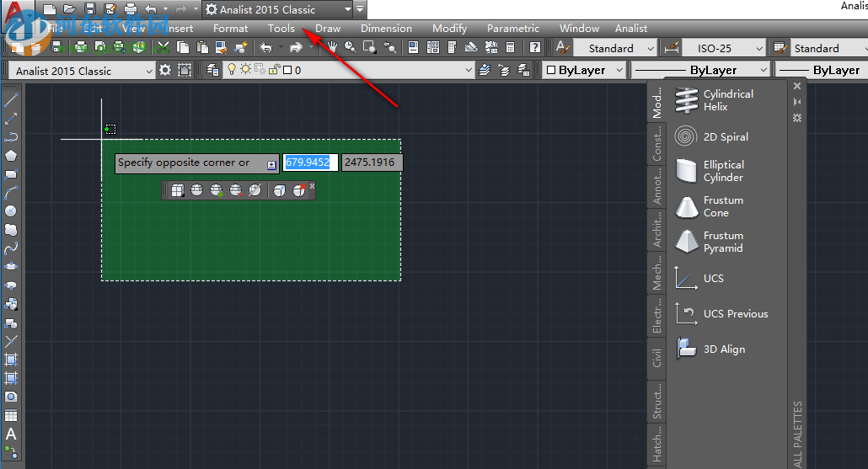This screenshot has height=469, width=868.
Task: Expand command options arrow in the dynamic prompt
Action: tap(271, 165)
